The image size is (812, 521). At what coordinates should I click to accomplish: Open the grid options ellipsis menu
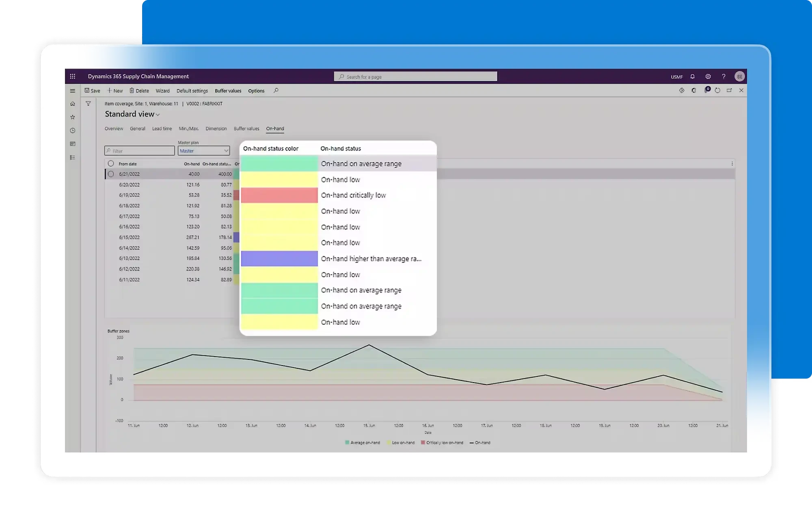click(732, 164)
